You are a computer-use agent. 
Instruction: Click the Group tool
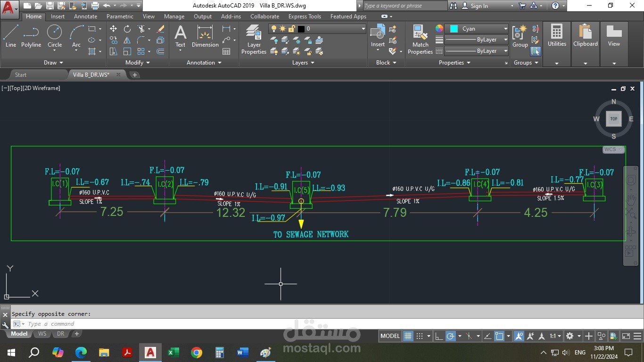point(520,36)
